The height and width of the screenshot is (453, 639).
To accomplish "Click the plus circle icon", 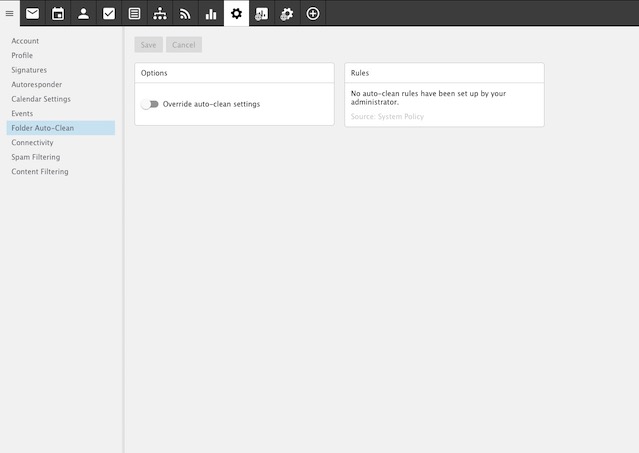I will pyautogui.click(x=313, y=13).
